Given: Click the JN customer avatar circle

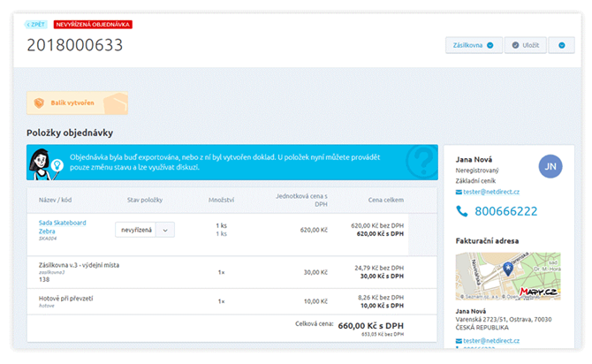Looking at the screenshot, I should tap(550, 167).
